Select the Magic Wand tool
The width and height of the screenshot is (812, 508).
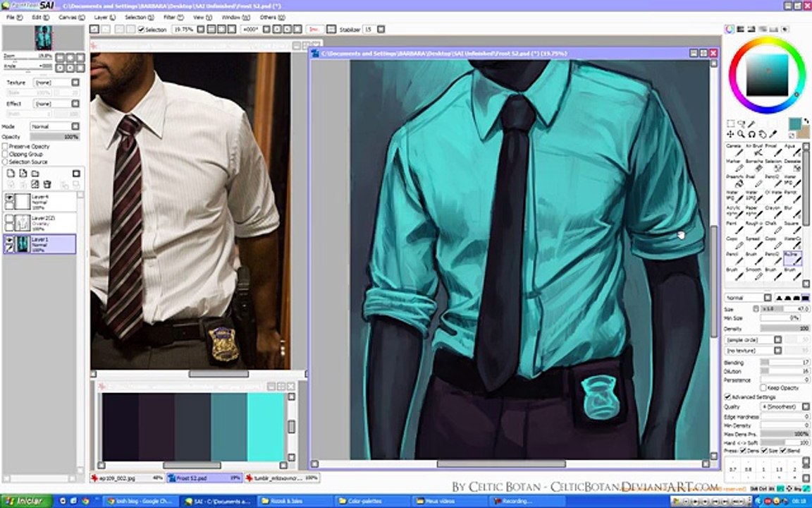coord(751,124)
